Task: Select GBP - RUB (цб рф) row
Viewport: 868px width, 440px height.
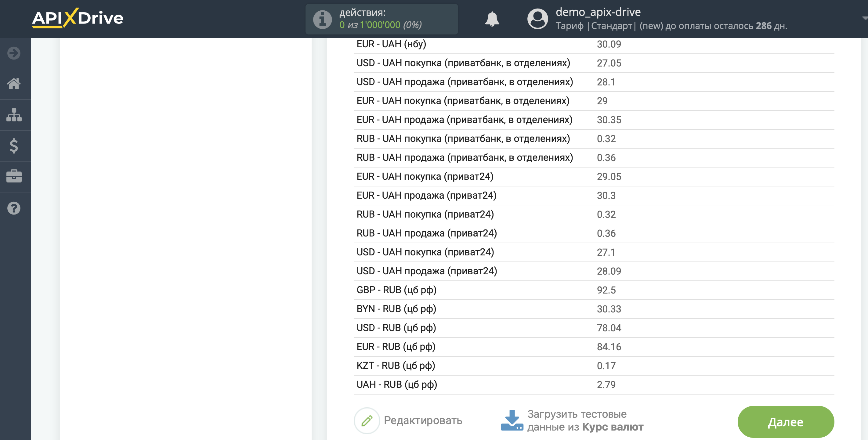Action: tap(594, 290)
